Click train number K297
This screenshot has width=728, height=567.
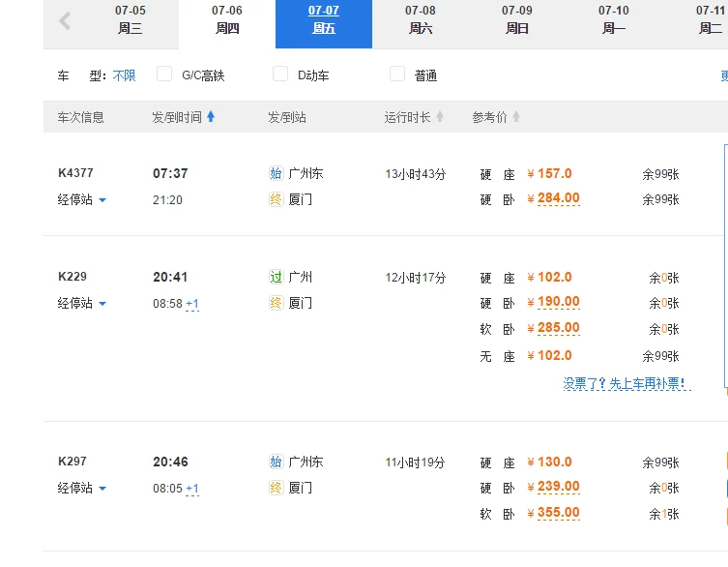[73, 461]
